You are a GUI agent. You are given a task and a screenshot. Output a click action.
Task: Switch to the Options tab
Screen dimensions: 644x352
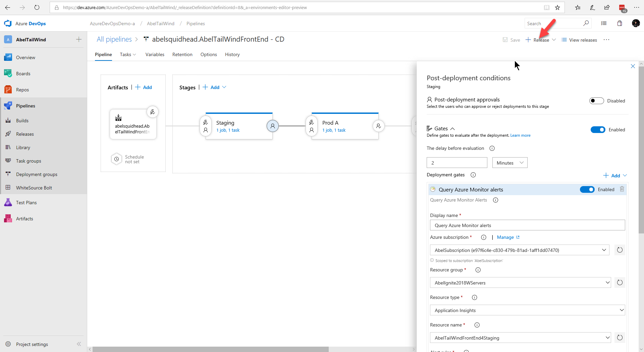(209, 54)
